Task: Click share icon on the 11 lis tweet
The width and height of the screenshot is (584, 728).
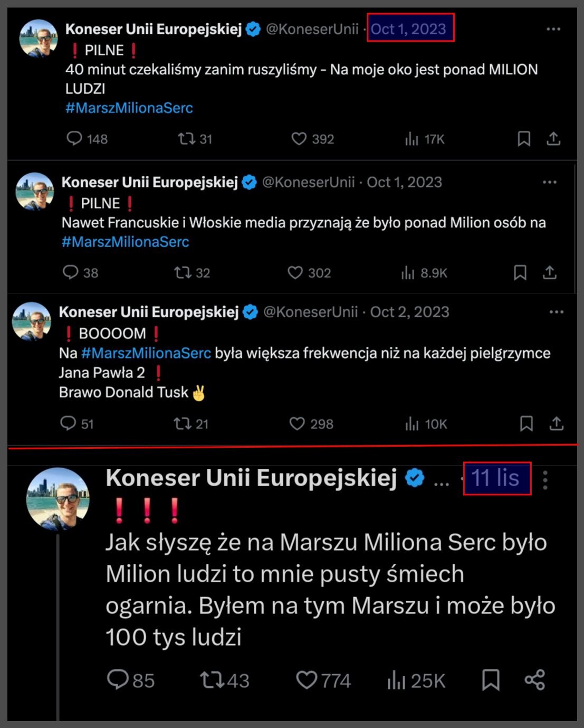Action: pyautogui.click(x=534, y=680)
